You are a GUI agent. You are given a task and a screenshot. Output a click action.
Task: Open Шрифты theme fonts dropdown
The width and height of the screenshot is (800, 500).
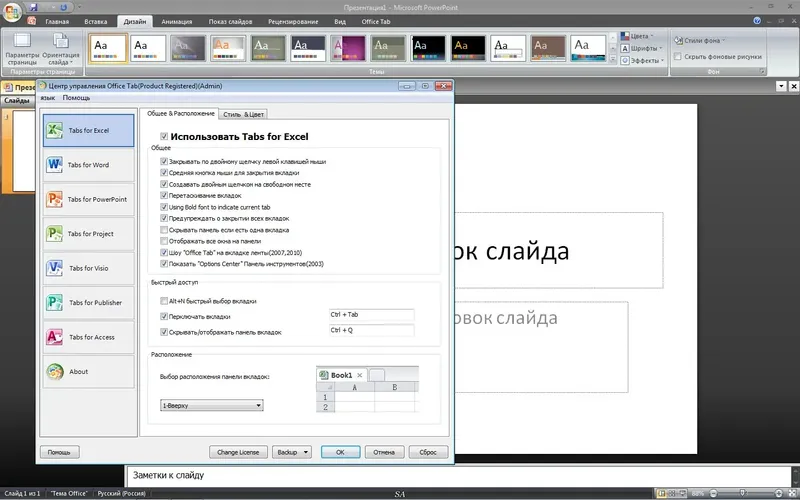coord(641,48)
